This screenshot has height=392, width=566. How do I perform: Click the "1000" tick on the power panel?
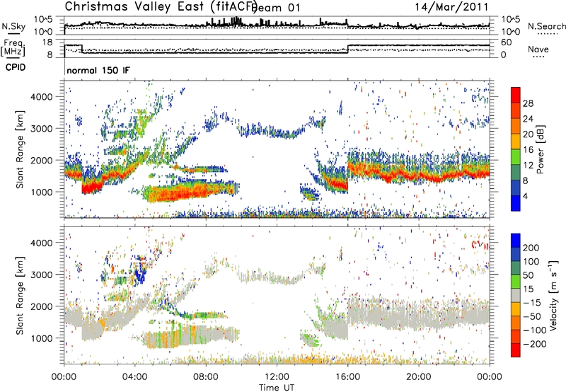41,192
